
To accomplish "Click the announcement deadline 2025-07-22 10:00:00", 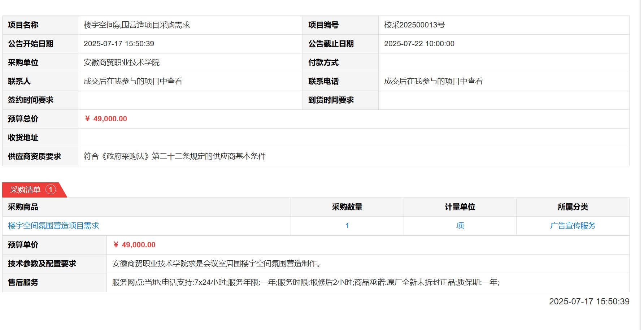I will pos(419,44).
